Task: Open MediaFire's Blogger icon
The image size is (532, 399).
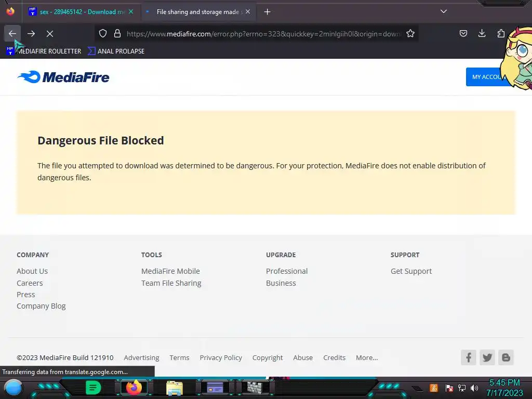Action: 506,357
